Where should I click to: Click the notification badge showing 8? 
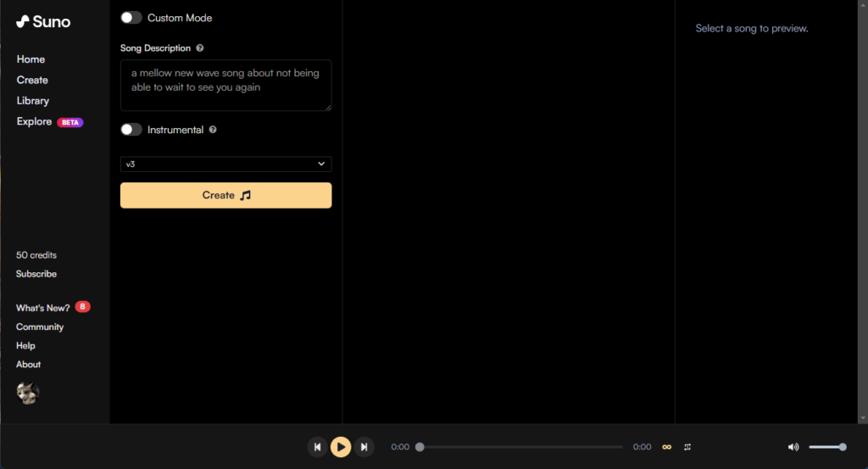click(82, 307)
